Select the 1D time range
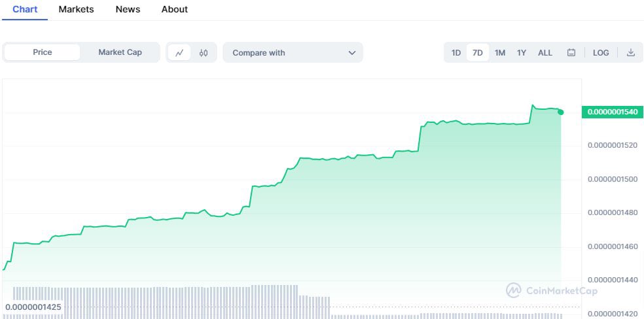The image size is (644, 319). 456,52
